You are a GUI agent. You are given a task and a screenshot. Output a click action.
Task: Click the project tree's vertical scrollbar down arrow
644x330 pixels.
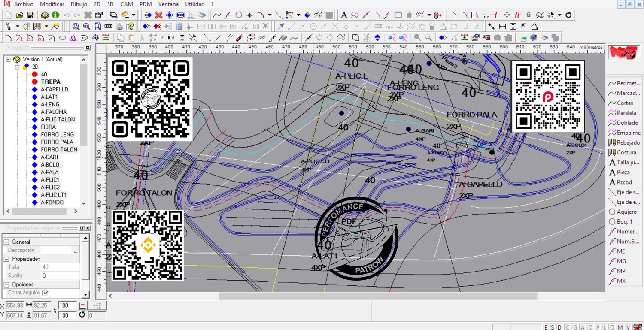pyautogui.click(x=83, y=203)
